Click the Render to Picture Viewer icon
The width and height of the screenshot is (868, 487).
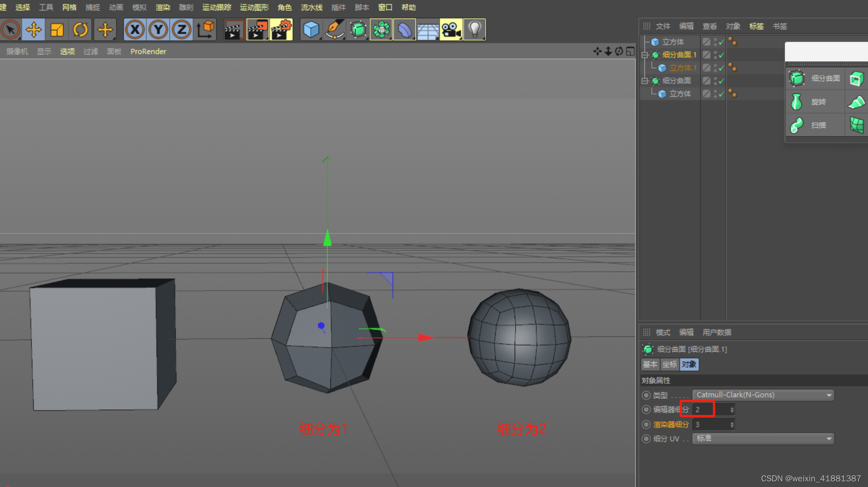258,29
